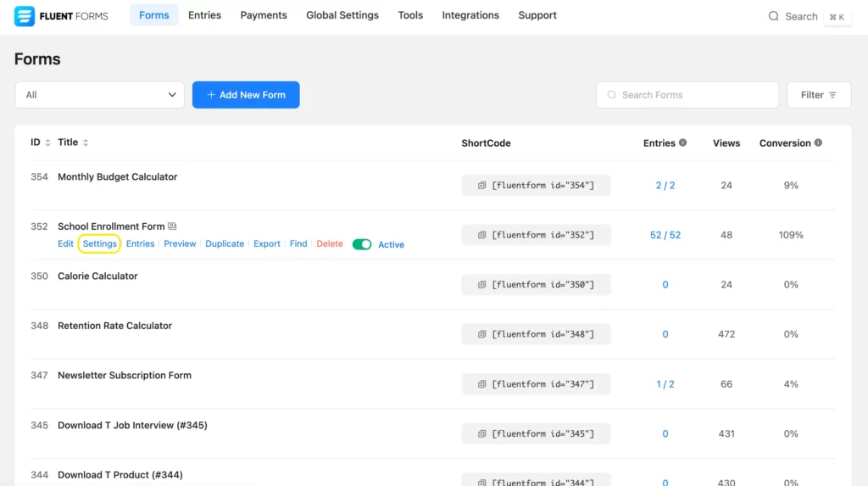Sort forms by ID arrows
This screenshot has height=486, width=868.
pyautogui.click(x=47, y=142)
